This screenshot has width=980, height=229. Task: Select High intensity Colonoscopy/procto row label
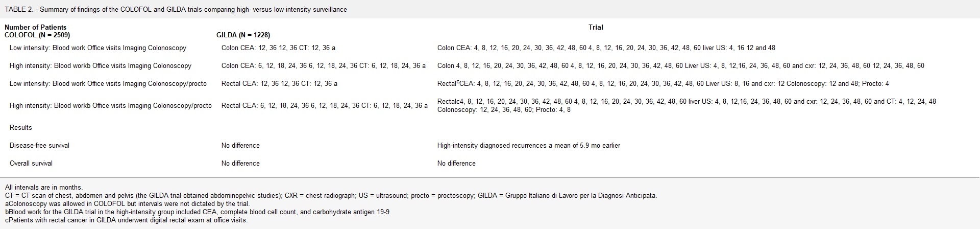point(111,106)
